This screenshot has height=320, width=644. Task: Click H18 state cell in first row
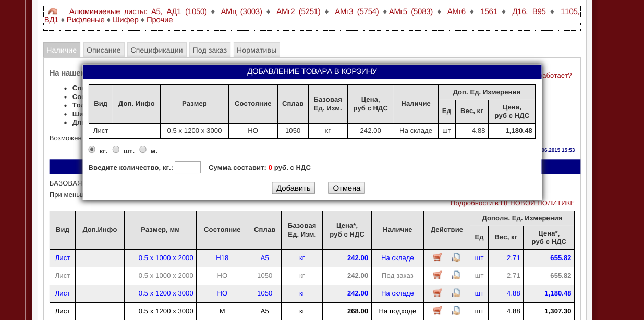pyautogui.click(x=222, y=257)
